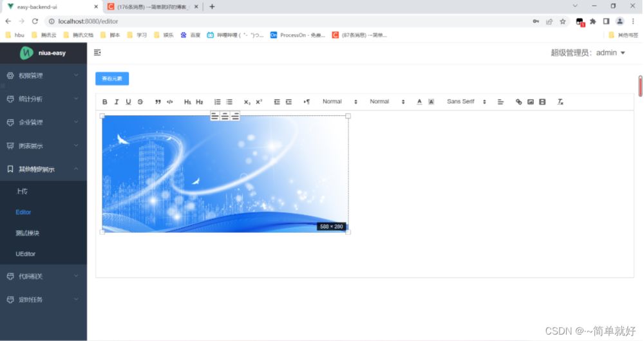Click the blockquote icon
Image resolution: width=644 pixels, height=341 pixels.
[158, 102]
